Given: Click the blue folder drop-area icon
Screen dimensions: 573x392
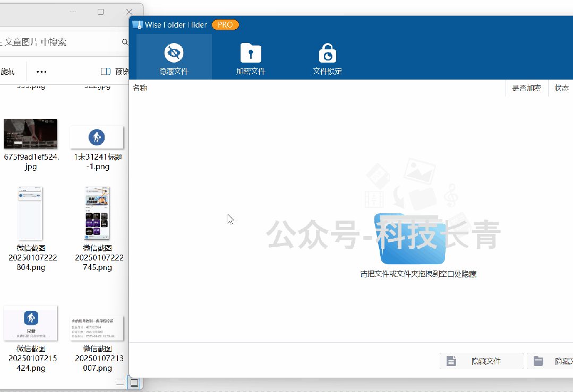Looking at the screenshot, I should pyautogui.click(x=410, y=239).
